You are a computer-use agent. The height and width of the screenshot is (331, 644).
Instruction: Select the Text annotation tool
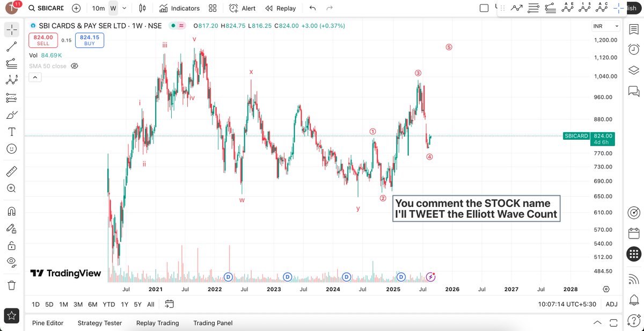[x=12, y=131]
